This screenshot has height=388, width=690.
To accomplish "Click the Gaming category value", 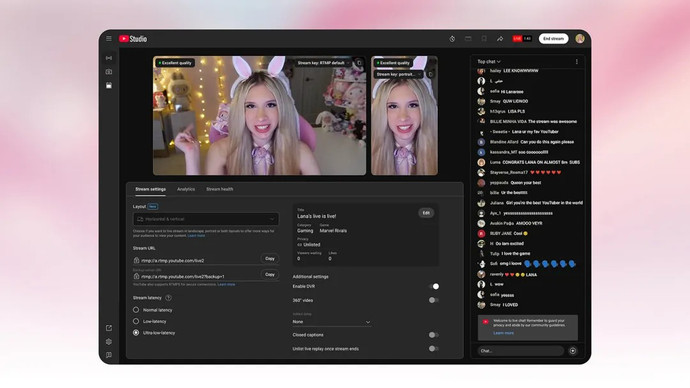I will (305, 231).
